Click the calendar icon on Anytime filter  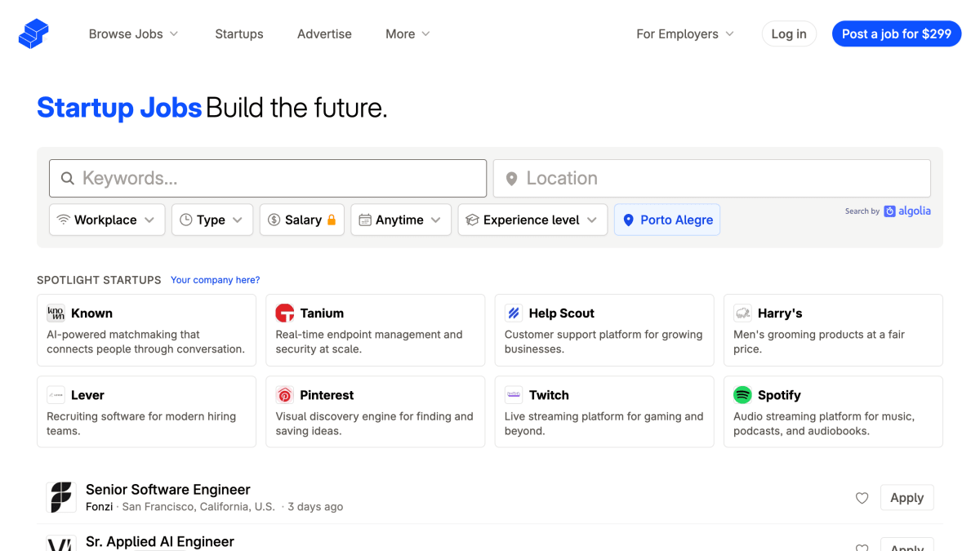(x=365, y=220)
